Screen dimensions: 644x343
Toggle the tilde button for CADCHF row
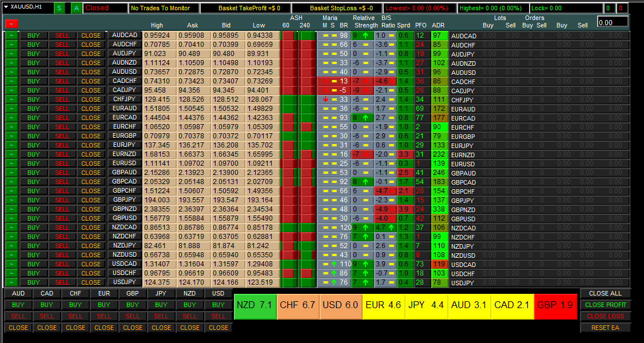click(11, 81)
